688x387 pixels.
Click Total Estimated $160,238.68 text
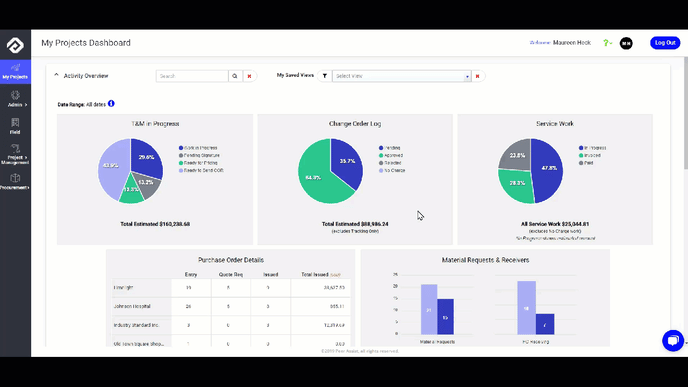point(155,224)
